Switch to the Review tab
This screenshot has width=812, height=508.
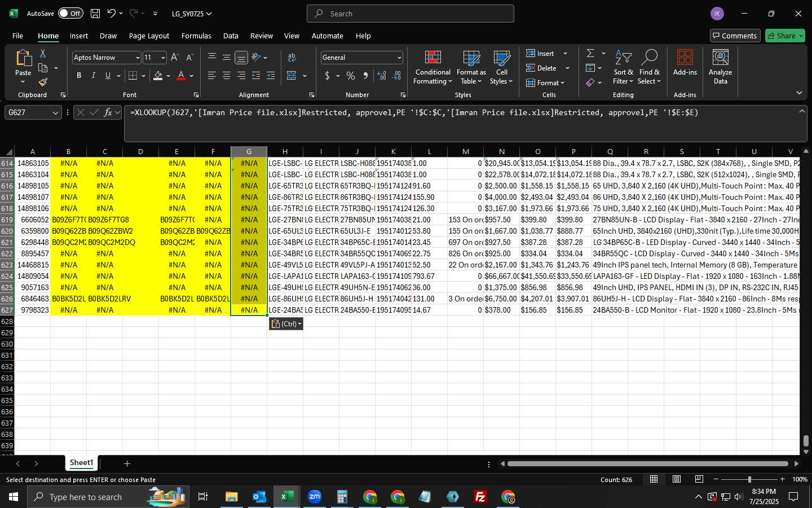[262, 36]
